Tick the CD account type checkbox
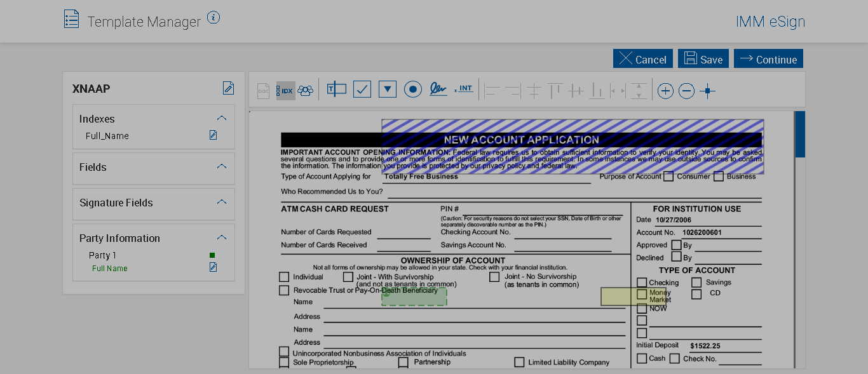868x374 pixels. click(696, 294)
